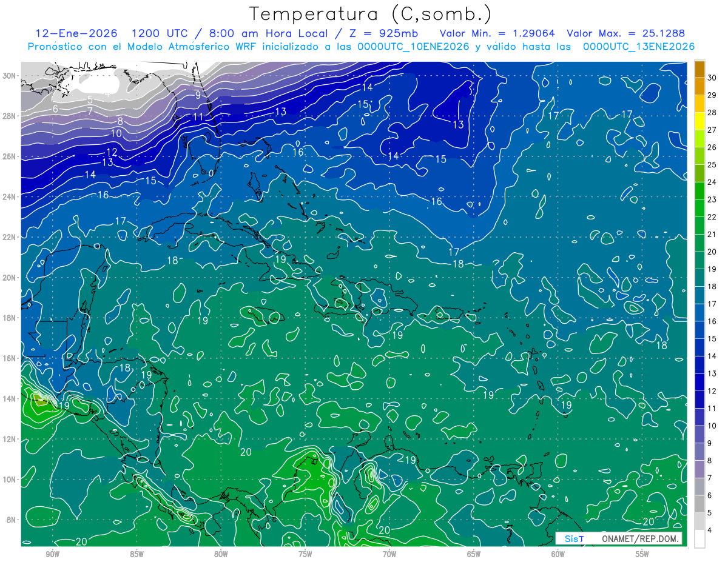Click the "ONAMET/REP.DOM." credit label
This screenshot has width=728, height=562.
(x=641, y=538)
